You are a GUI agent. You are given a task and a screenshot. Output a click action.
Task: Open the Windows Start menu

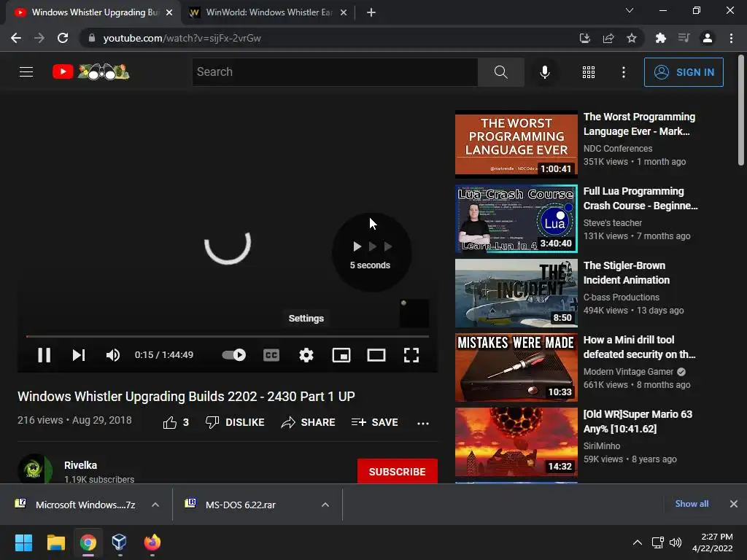coord(23,542)
